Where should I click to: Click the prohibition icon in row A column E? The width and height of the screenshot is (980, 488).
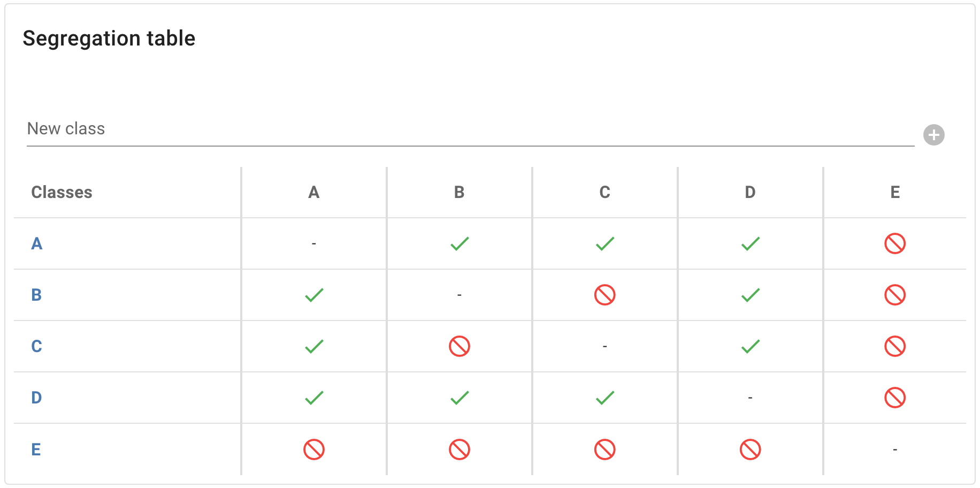coord(895,243)
